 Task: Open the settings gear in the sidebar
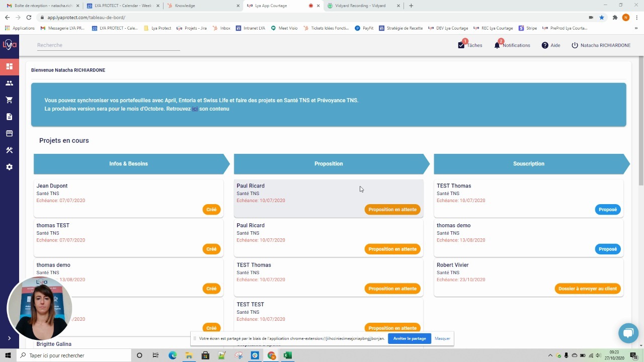pos(9,167)
